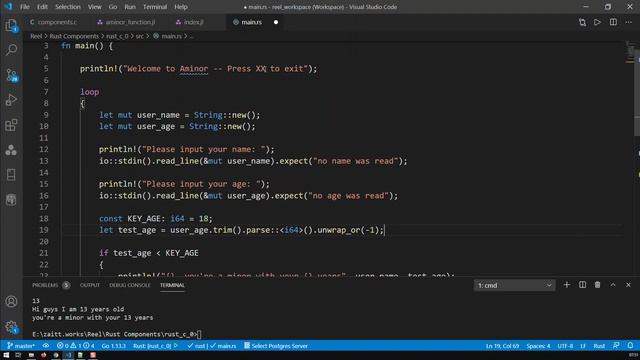The height and width of the screenshot is (360, 640).
Task: Open notifications bell icon
Action: click(630, 346)
